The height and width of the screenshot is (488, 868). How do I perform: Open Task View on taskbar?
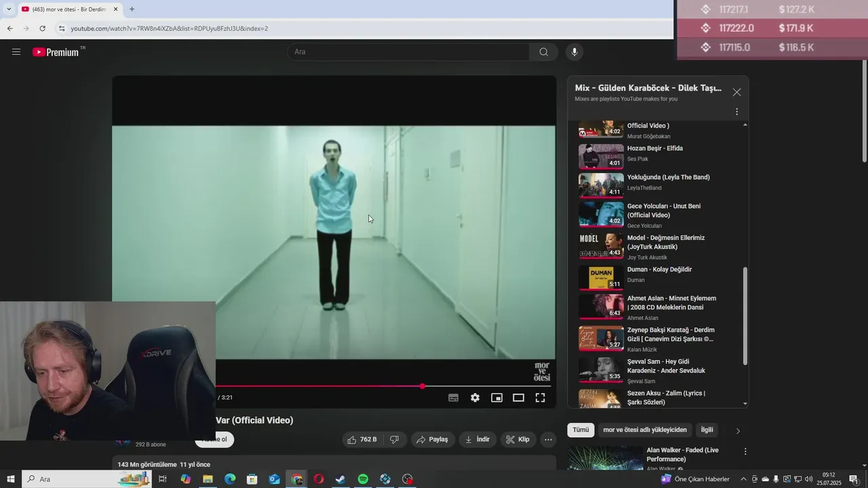click(163, 479)
